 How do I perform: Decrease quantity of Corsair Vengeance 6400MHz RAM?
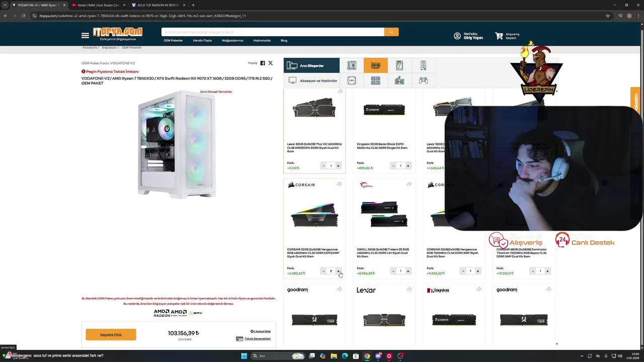click(324, 271)
